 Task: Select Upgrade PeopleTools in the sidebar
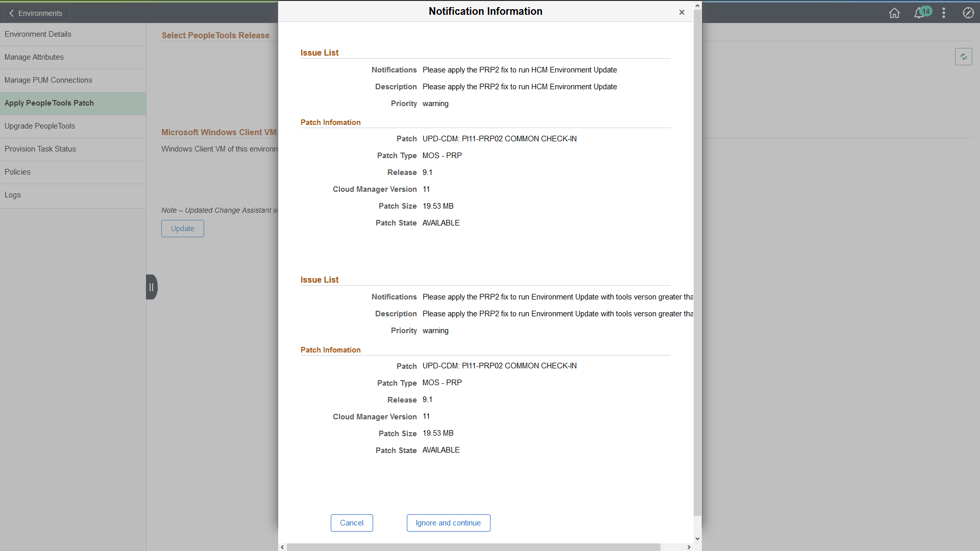click(40, 126)
